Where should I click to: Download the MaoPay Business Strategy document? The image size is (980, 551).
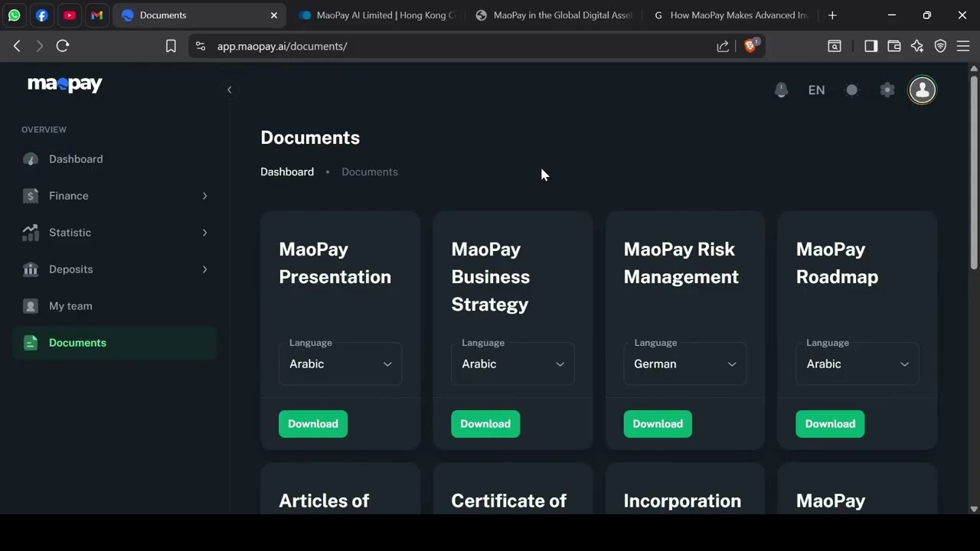[485, 424]
